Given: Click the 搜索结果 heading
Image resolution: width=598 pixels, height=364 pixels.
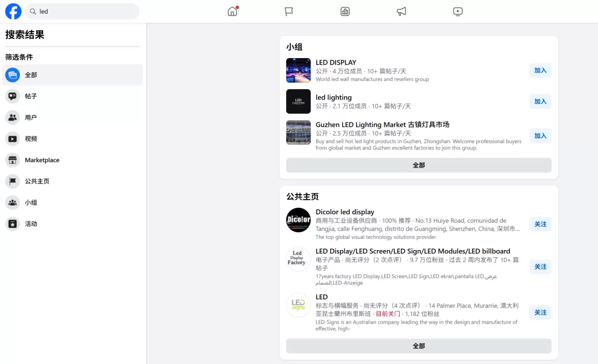Looking at the screenshot, I should point(25,35).
